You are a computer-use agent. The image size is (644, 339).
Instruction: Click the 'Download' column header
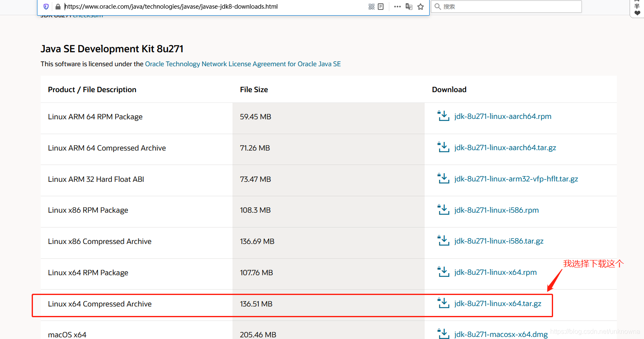coord(449,90)
